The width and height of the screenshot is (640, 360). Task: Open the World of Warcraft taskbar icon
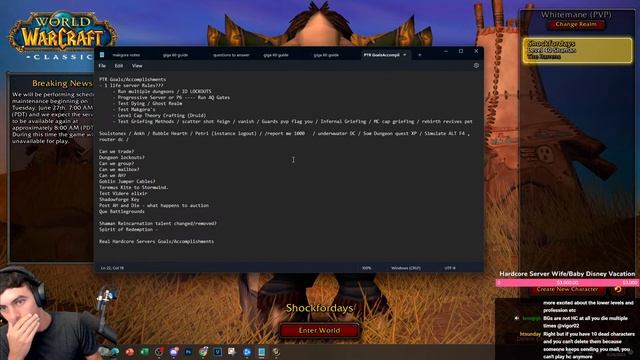[x=276, y=352]
